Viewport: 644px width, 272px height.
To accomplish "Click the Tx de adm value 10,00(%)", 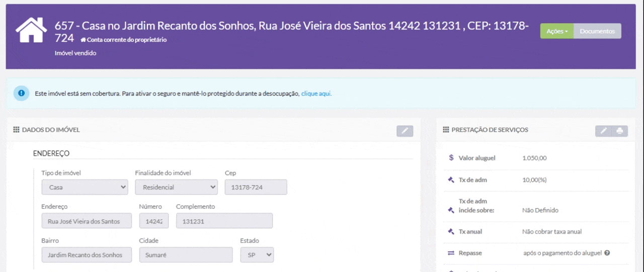I will point(534,180).
